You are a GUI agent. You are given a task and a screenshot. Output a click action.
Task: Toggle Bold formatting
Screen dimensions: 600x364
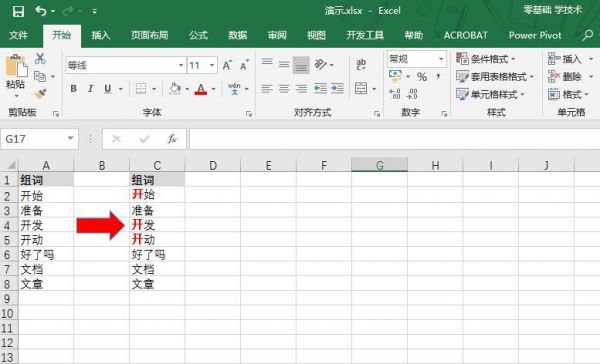(73, 89)
